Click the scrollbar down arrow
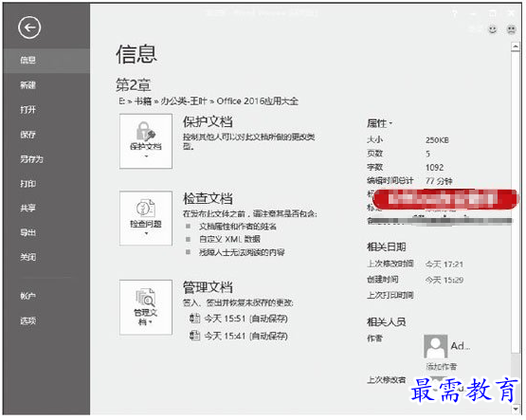This screenshot has width=526, height=420. (x=516, y=410)
